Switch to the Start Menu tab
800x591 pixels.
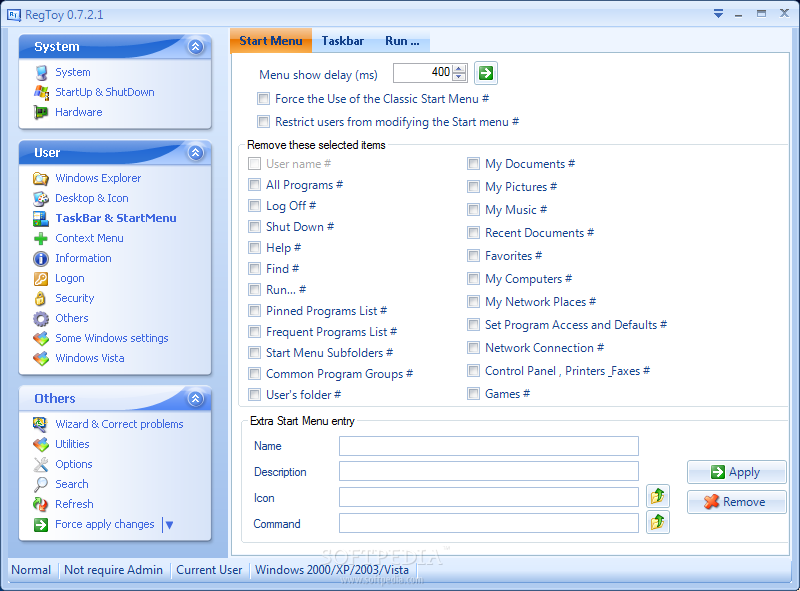tap(271, 41)
